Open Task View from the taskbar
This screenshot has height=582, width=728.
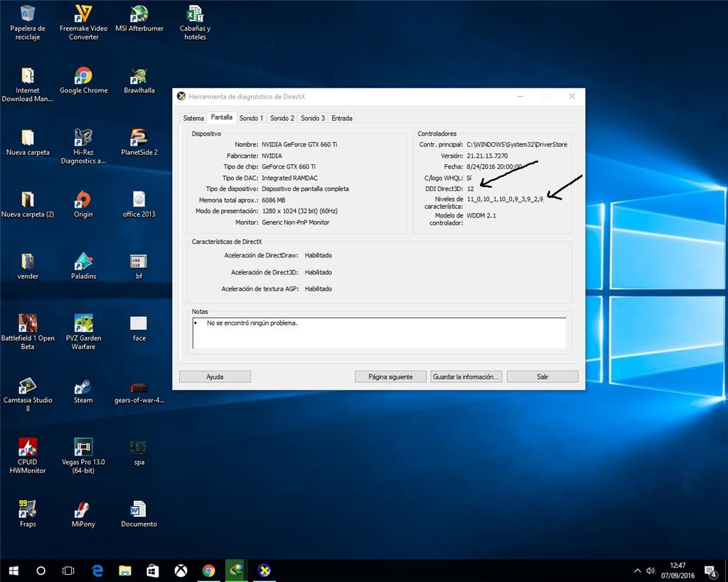(68, 571)
